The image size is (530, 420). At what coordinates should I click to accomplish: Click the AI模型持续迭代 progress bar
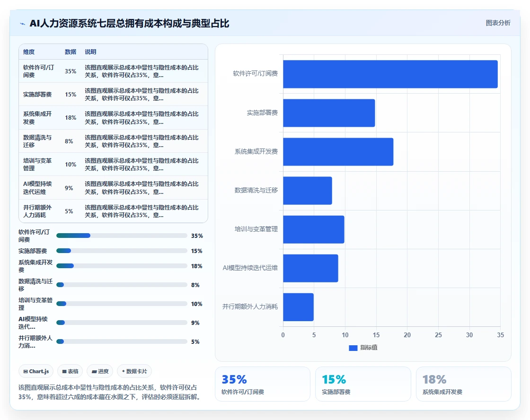click(x=122, y=323)
